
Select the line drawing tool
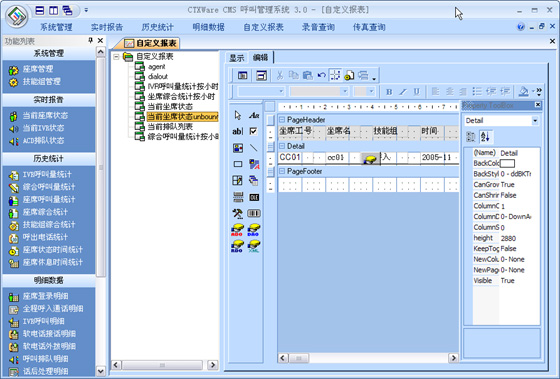pyautogui.click(x=254, y=148)
